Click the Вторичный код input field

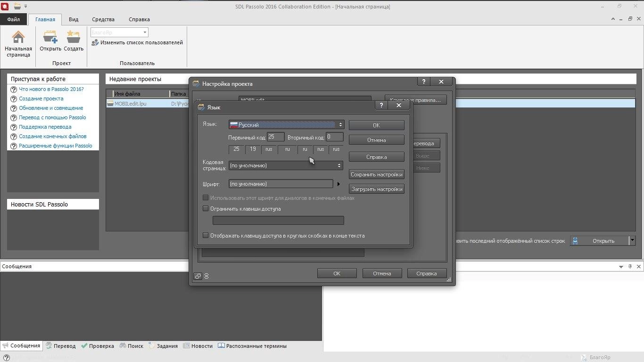coord(335,137)
